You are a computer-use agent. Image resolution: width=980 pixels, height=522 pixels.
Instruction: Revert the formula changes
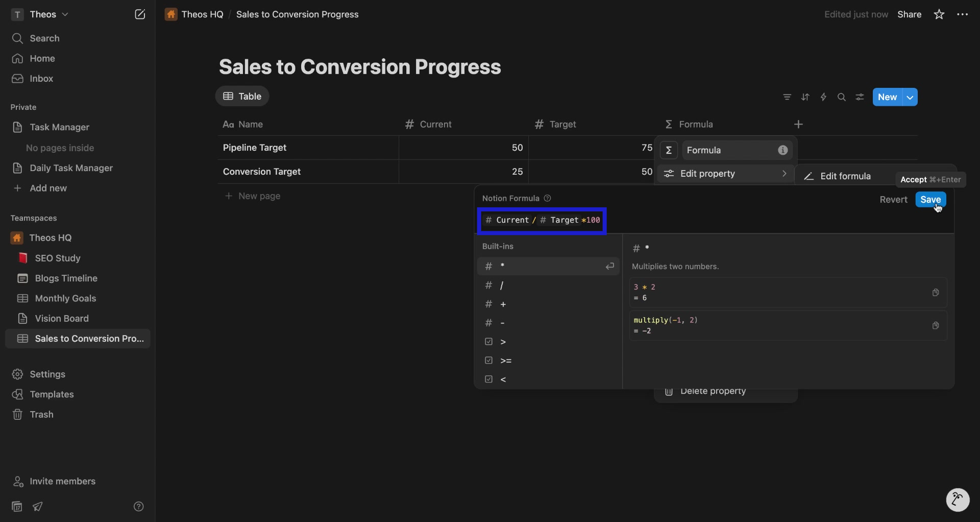coord(893,199)
